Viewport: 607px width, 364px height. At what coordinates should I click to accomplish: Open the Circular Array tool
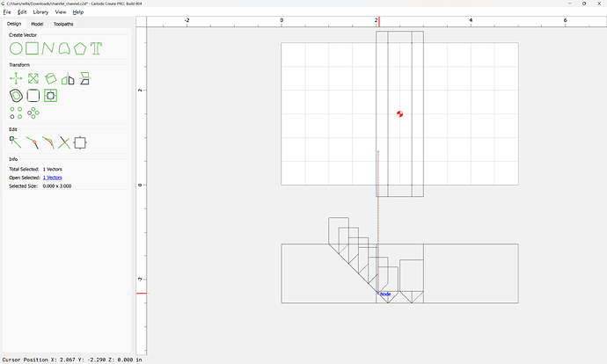pos(33,113)
